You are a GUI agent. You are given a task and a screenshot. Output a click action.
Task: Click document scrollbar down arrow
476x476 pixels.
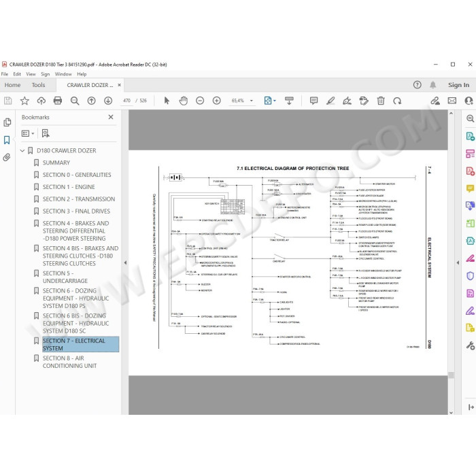[x=451, y=412]
